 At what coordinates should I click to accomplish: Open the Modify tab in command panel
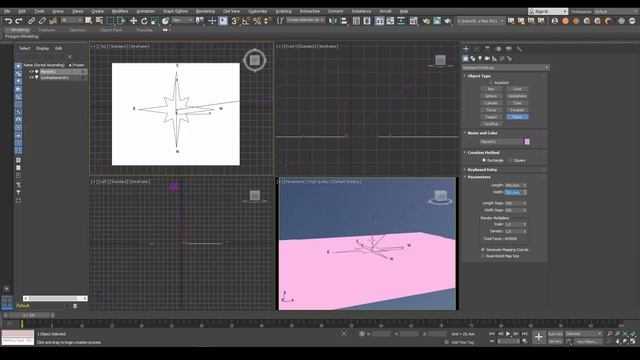click(x=477, y=49)
